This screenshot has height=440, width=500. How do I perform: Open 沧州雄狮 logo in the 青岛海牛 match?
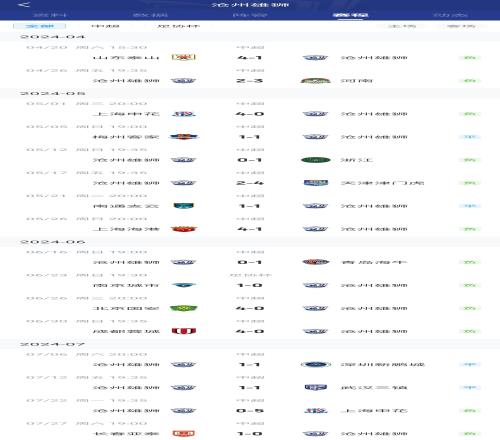pyautogui.click(x=183, y=262)
